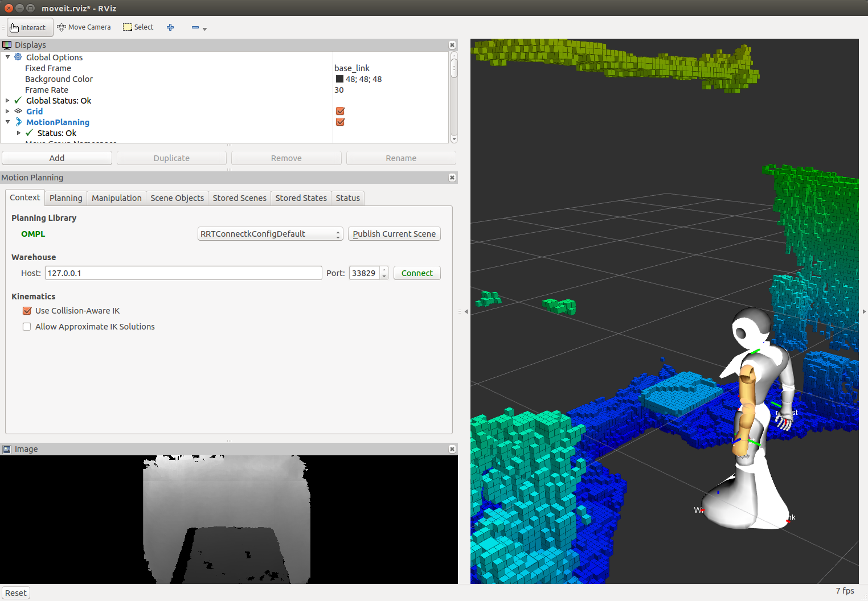Collapse left panel using the splitter arrow
This screenshot has height=601, width=868.
466,311
